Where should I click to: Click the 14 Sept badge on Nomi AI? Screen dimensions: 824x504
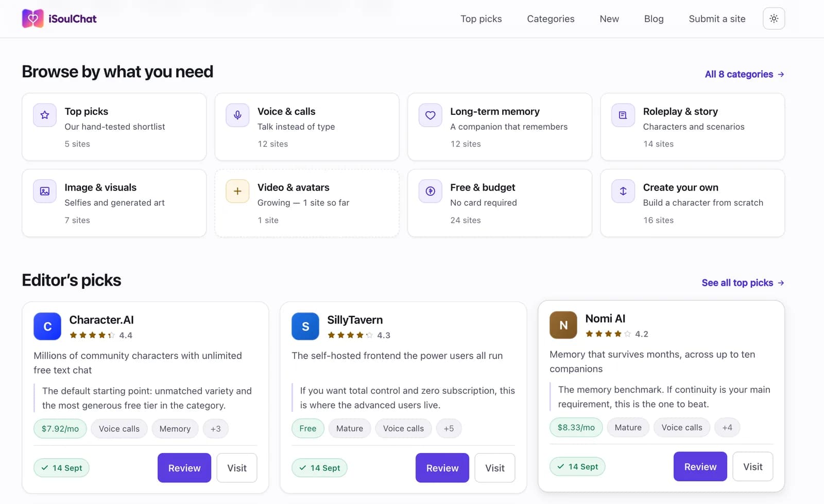(577, 466)
